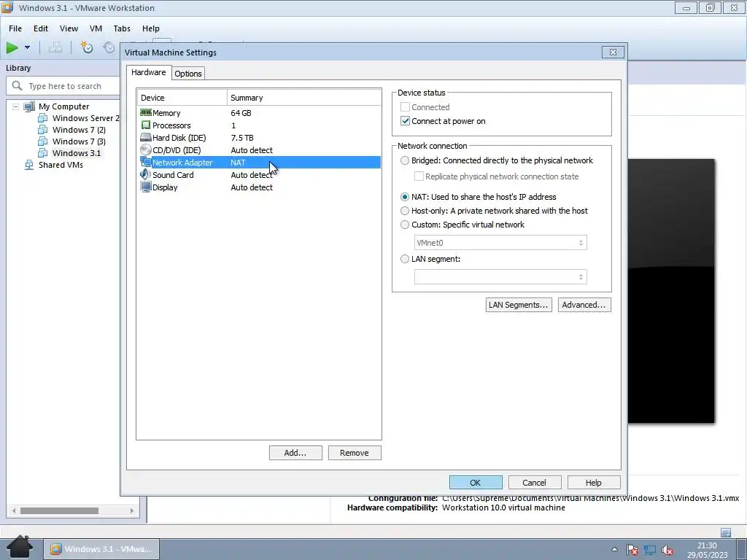Viewport: 747px width, 560px height.
Task: Select Host-only private network radio
Action: click(404, 211)
